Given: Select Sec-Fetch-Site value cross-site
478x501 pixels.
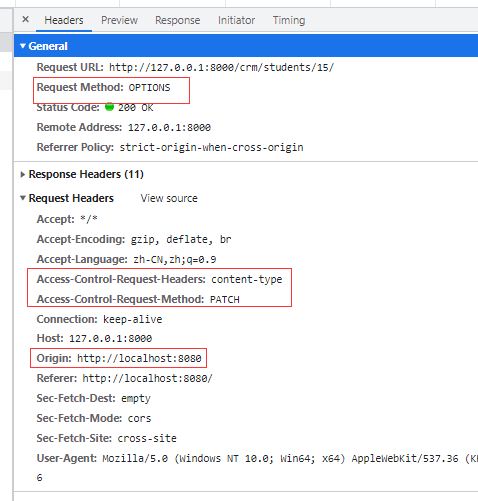Looking at the screenshot, I should point(147,438).
